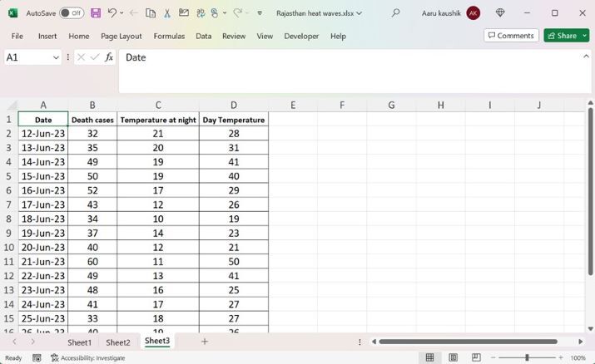
Task: Collapse the formula bar with the chevron
Action: [x=587, y=56]
